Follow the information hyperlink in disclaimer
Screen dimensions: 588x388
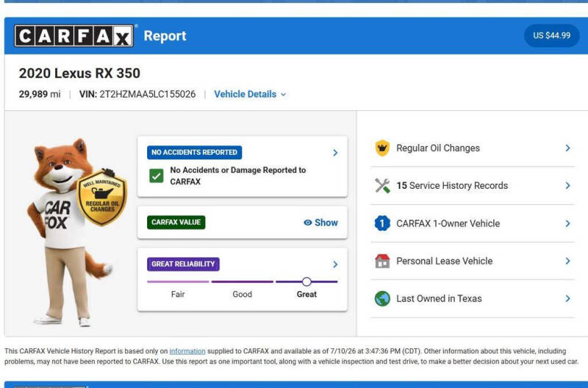187,351
